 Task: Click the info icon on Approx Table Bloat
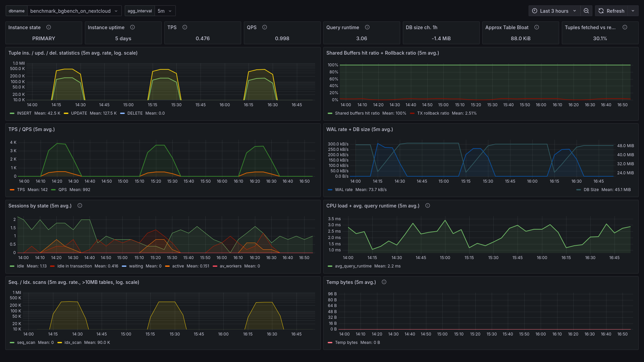(x=537, y=27)
